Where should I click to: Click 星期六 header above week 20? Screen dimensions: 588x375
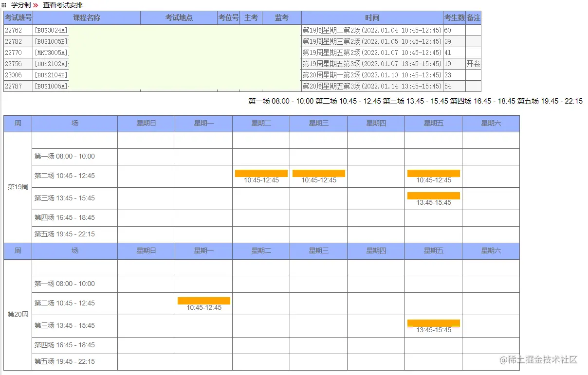(x=491, y=251)
